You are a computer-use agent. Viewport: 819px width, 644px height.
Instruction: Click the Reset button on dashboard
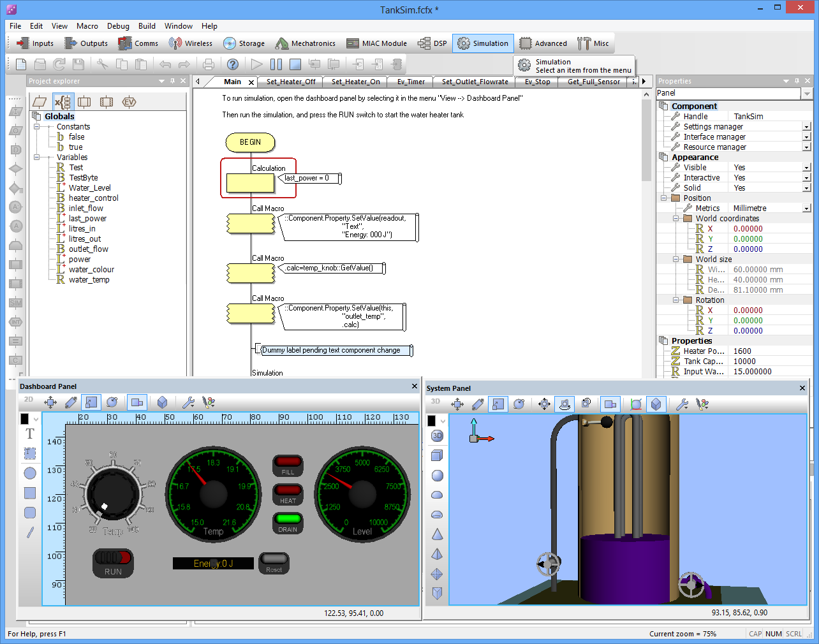274,563
